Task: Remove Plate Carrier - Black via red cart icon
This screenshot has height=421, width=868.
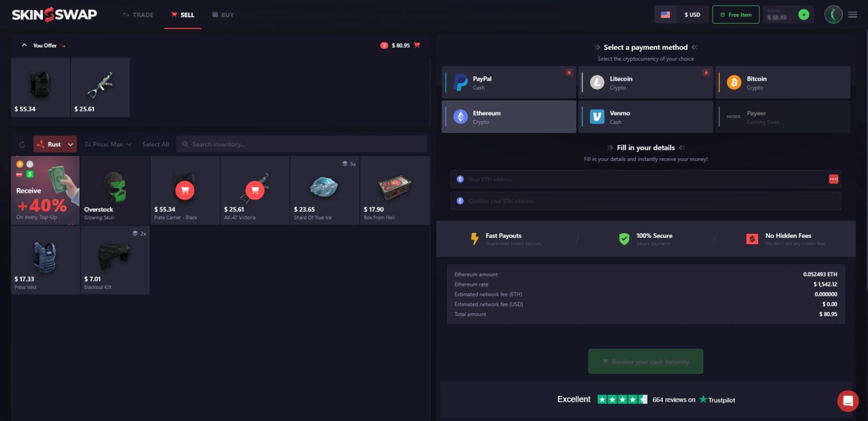Action: [185, 190]
